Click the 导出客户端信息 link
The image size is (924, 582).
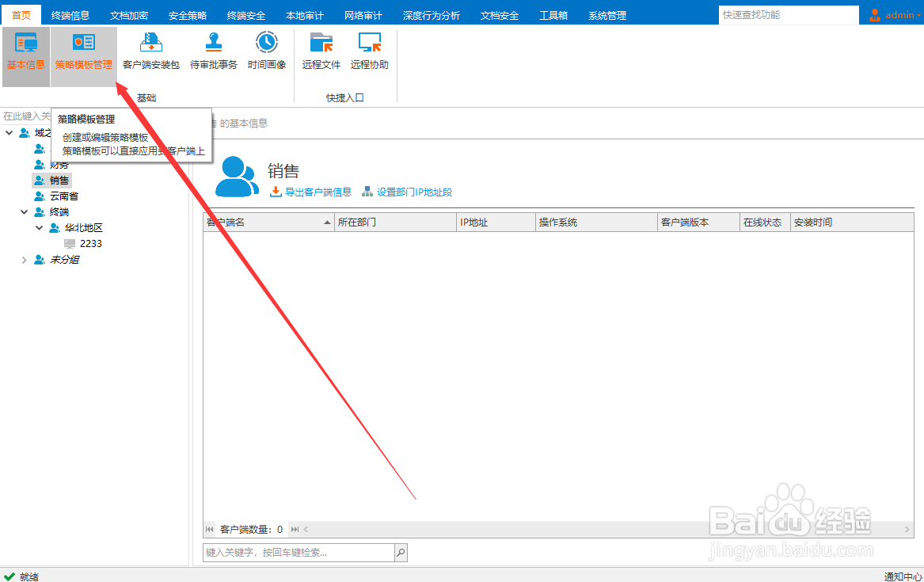pyautogui.click(x=318, y=192)
